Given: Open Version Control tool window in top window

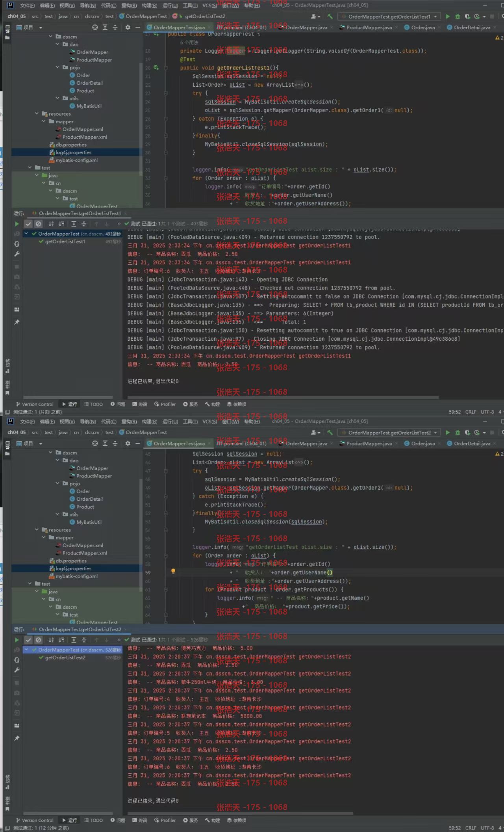Looking at the screenshot, I should 34,404.
